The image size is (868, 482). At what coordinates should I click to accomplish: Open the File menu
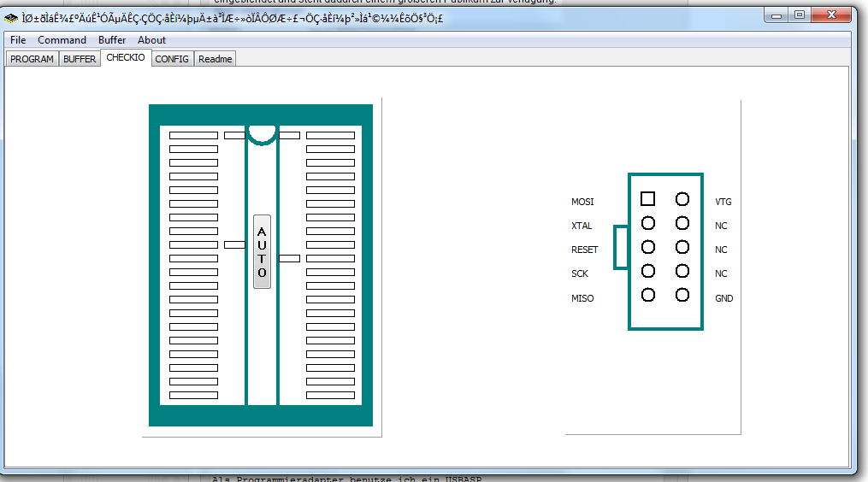pos(18,40)
